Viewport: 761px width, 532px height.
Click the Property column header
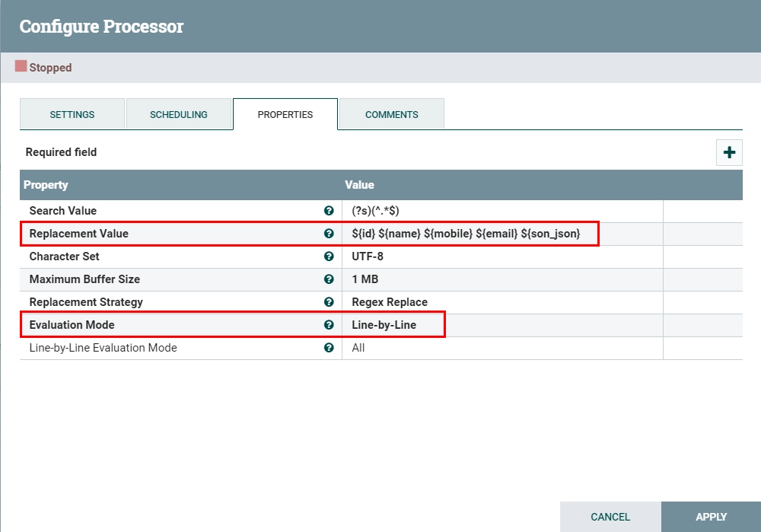(46, 185)
